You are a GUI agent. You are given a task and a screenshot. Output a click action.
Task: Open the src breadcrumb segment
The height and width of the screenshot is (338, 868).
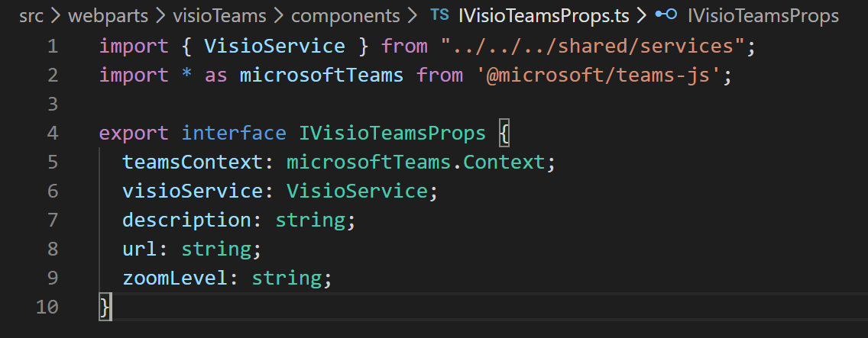pos(31,16)
